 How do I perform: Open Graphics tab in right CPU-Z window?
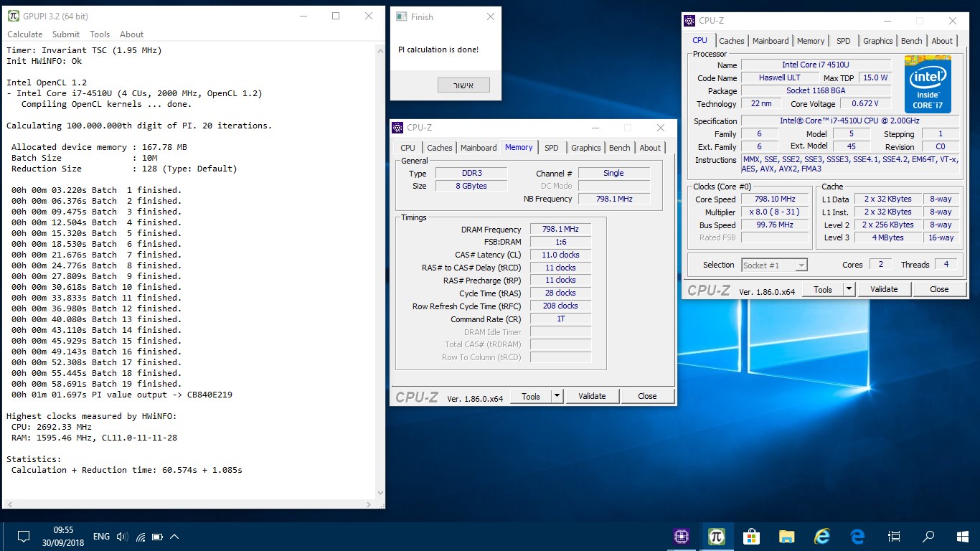[x=878, y=41]
